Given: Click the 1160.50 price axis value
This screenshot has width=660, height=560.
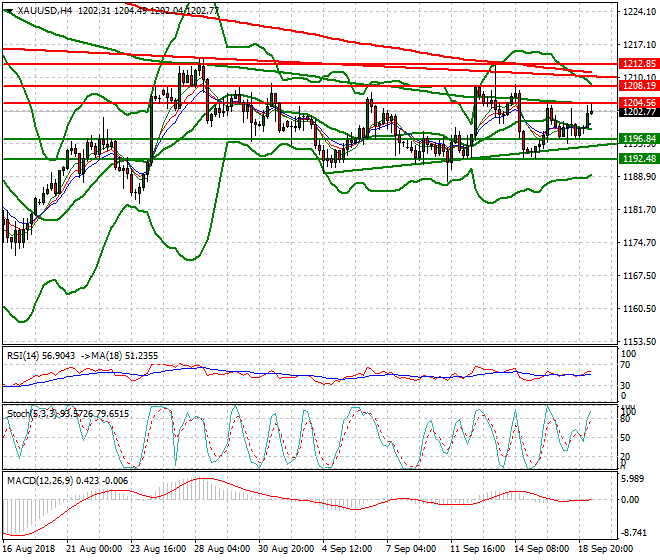Looking at the screenshot, I should [639, 309].
